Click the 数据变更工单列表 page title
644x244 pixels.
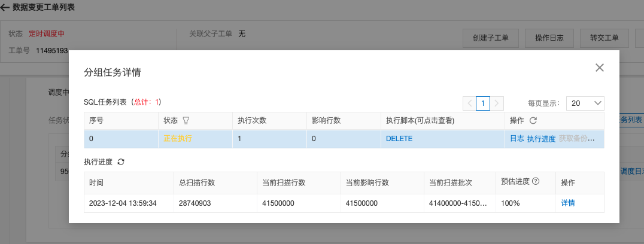pos(44,7)
